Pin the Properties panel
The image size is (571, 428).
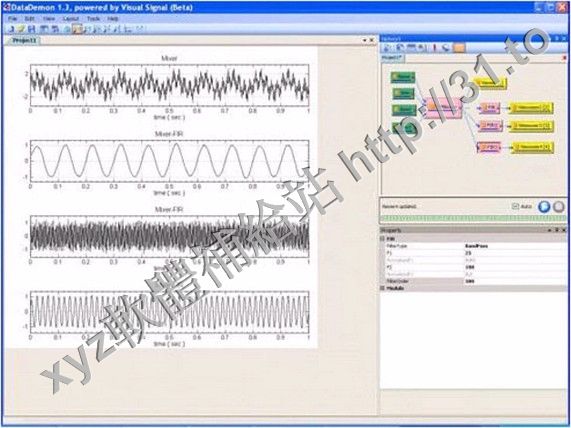[x=557, y=230]
